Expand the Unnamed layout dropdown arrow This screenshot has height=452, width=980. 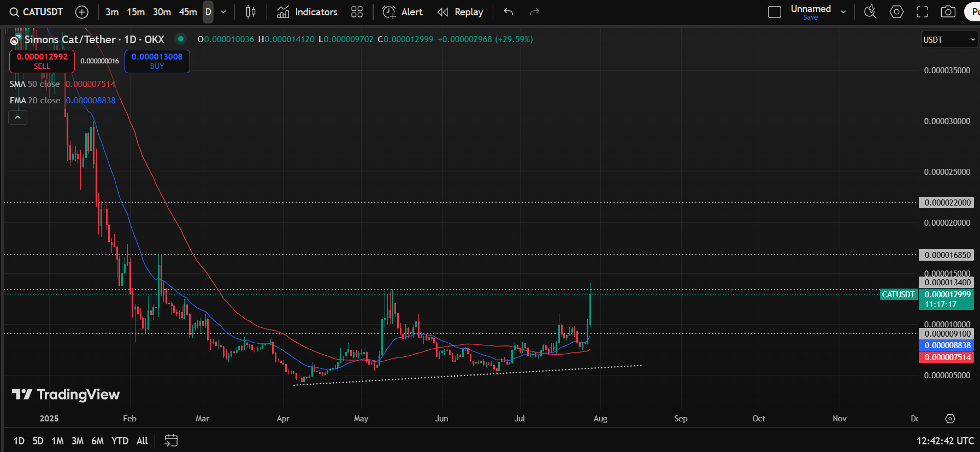click(x=843, y=12)
